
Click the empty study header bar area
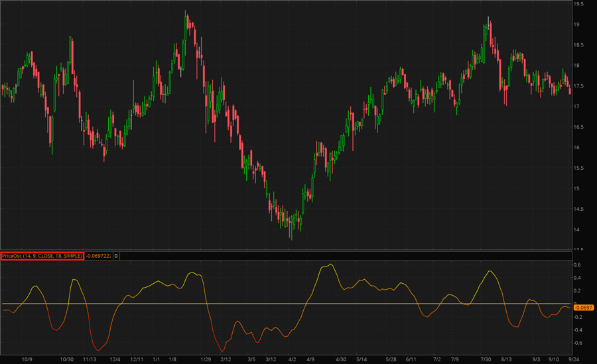(332, 255)
